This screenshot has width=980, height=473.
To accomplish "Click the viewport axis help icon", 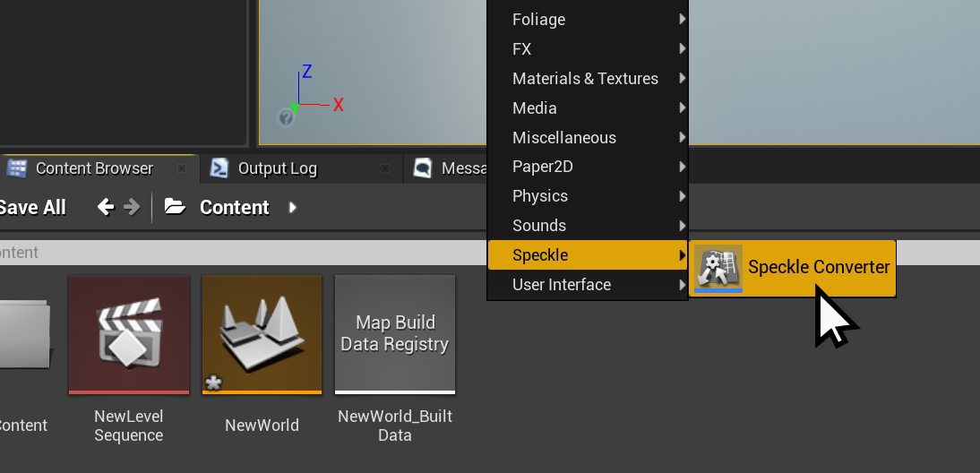I will click(x=286, y=116).
